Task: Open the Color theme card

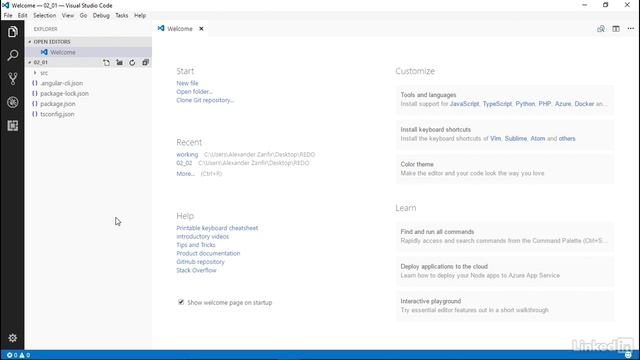Action: click(x=504, y=169)
